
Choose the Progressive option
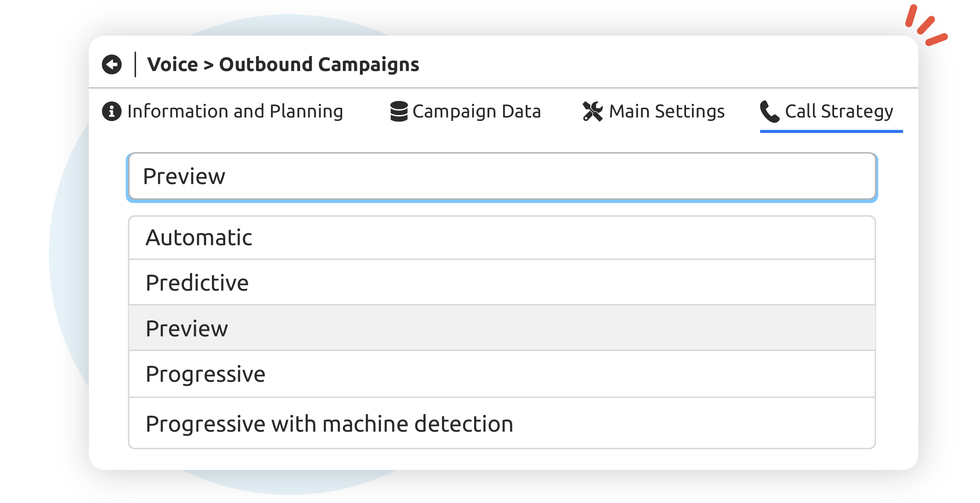point(501,374)
